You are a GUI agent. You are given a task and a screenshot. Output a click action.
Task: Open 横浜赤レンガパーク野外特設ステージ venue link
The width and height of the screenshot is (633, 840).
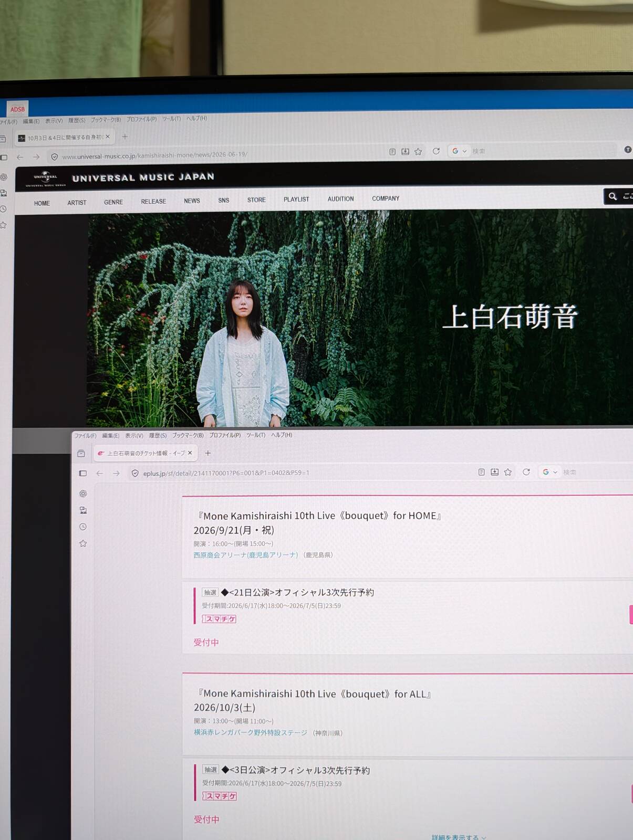tap(251, 732)
